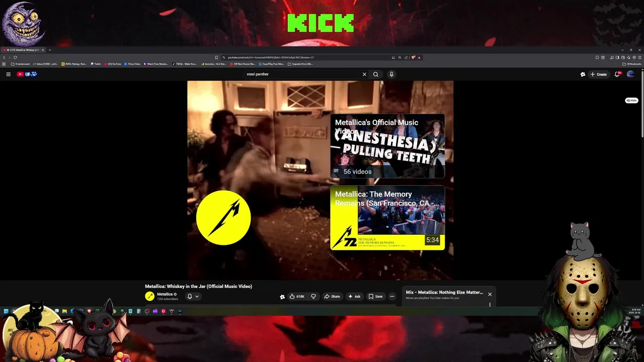The image size is (644, 362).
Task: Go to the YouTube home logo
Action: coord(27,74)
